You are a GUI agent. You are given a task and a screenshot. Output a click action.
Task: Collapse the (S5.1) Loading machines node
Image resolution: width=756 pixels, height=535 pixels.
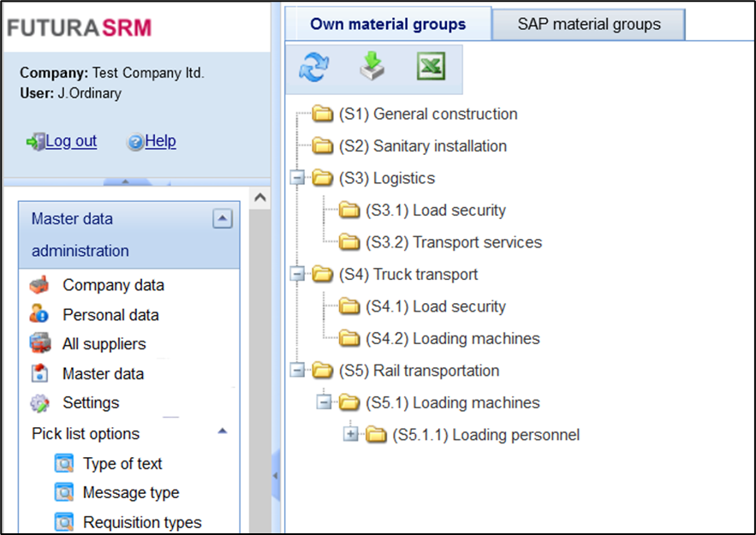point(324,402)
